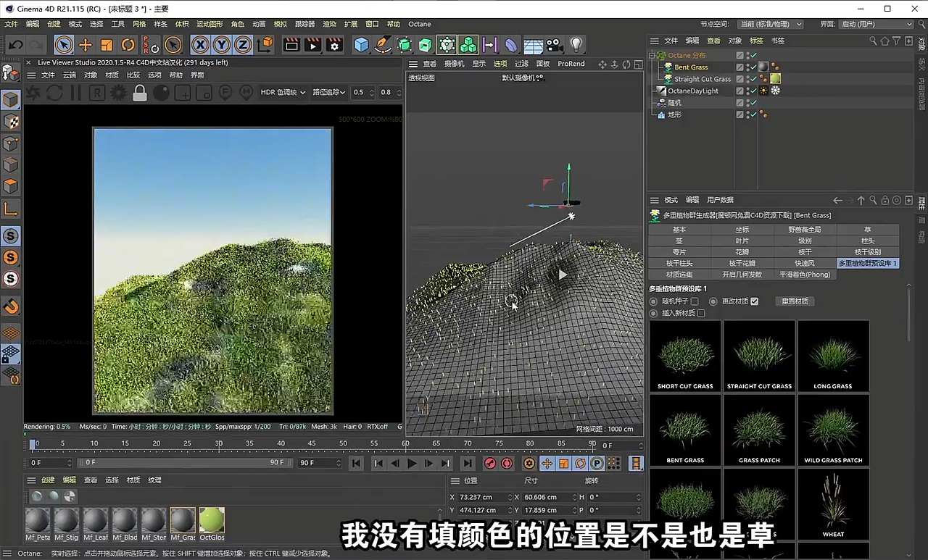Viewport: 928px width, 560px height.
Task: Click the Y-axis lock icon
Action: (x=222, y=45)
